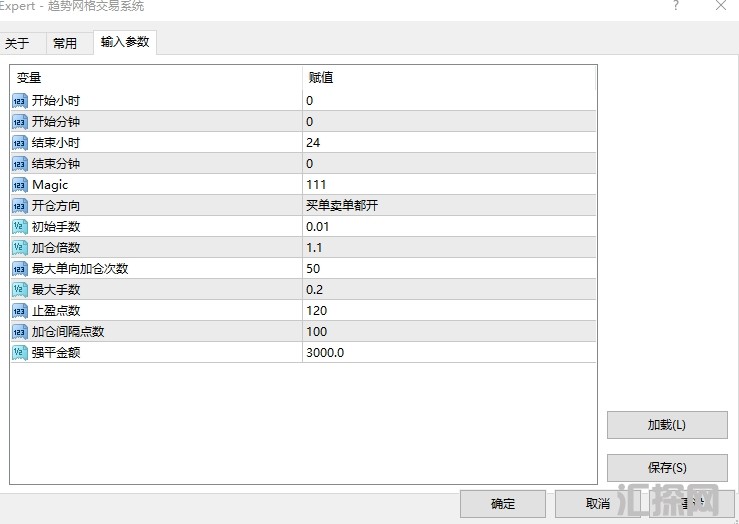Click the 加载(L) button
Image resolution: width=739 pixels, height=524 pixels.
667,425
